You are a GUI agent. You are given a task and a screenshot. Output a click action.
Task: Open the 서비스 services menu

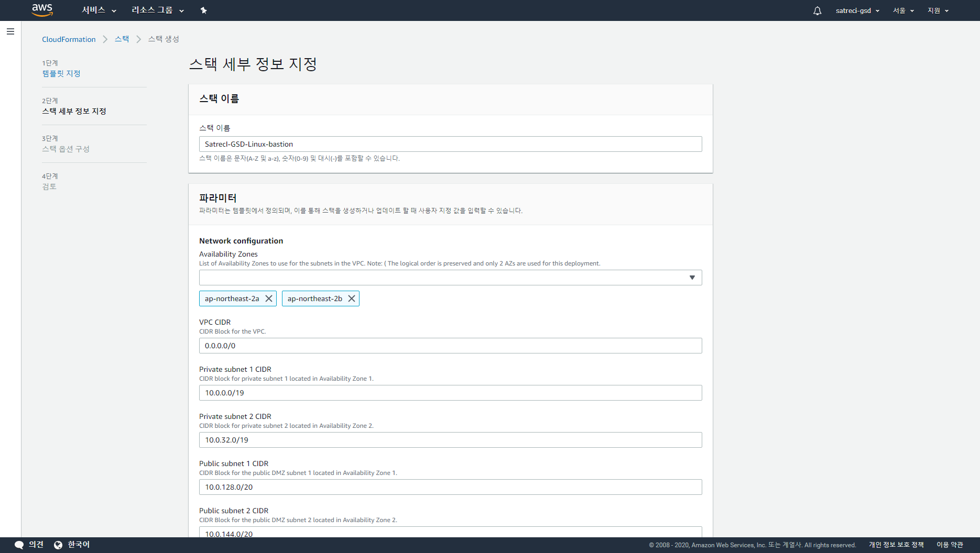click(x=99, y=10)
